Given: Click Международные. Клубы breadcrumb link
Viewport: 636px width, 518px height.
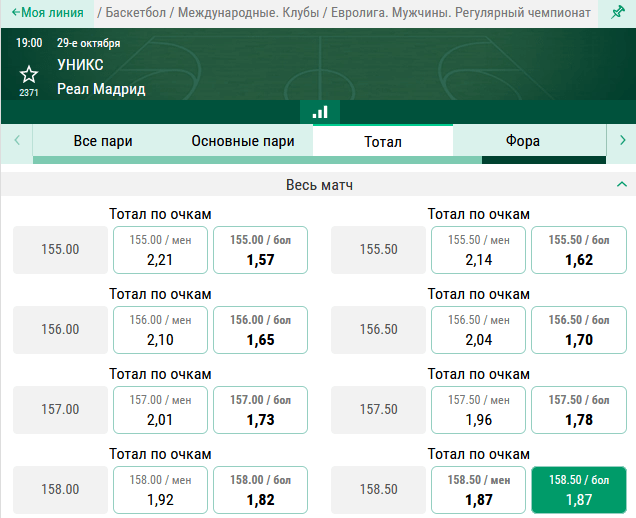Looking at the screenshot, I should pos(248,13).
